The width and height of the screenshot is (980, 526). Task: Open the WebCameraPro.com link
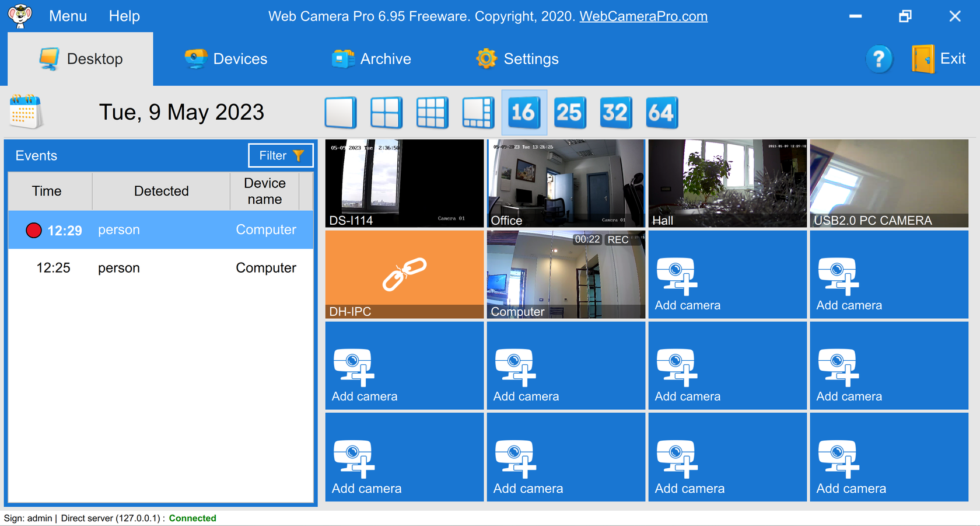643,16
